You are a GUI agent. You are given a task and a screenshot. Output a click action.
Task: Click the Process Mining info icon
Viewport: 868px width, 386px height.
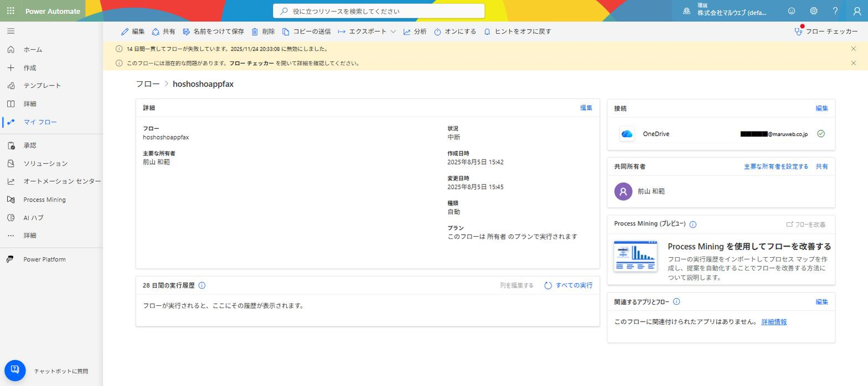coord(693,225)
